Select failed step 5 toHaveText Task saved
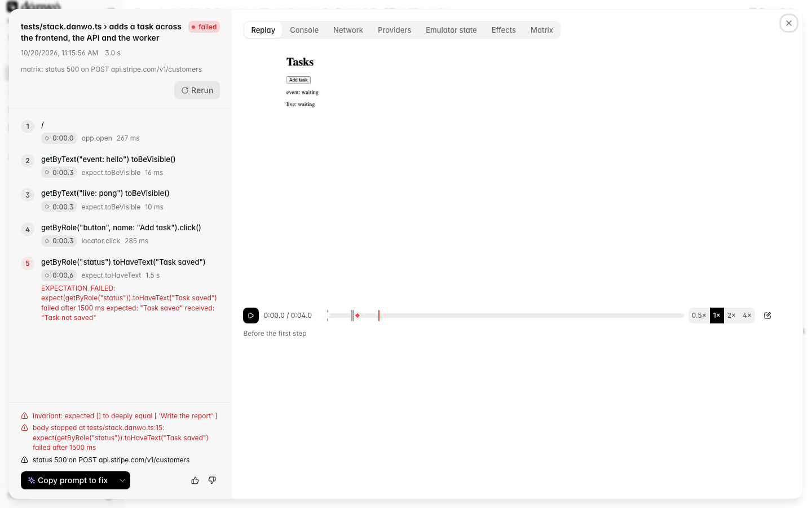Screen dimensions: 812x508 [123, 262]
